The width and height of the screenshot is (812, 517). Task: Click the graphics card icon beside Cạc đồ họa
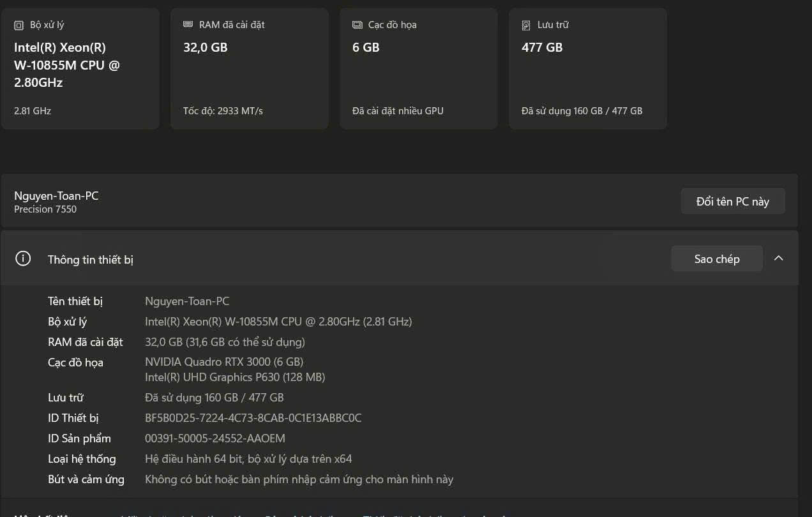357,25
